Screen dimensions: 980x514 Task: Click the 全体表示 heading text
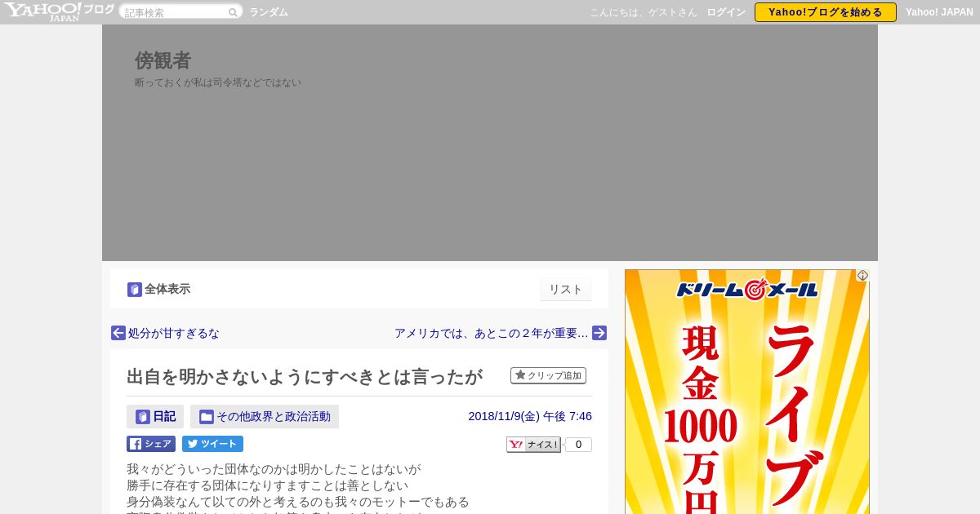167,289
